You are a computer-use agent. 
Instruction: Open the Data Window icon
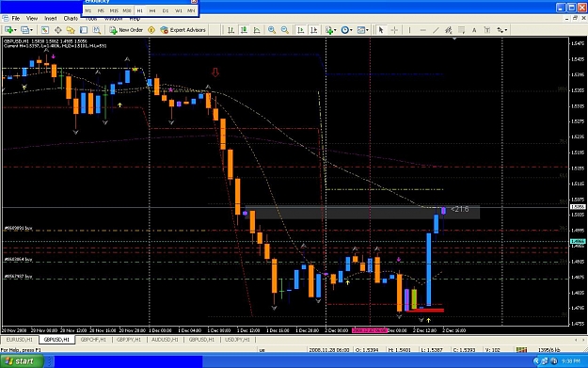tap(58, 30)
